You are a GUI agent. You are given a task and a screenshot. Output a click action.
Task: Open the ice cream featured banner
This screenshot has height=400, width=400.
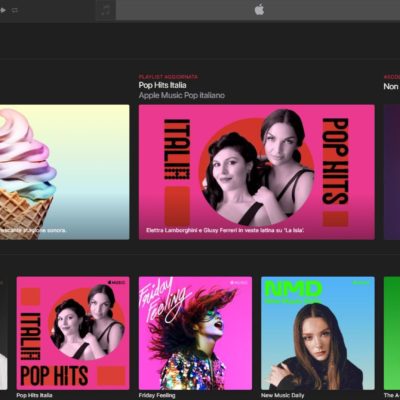click(x=65, y=172)
